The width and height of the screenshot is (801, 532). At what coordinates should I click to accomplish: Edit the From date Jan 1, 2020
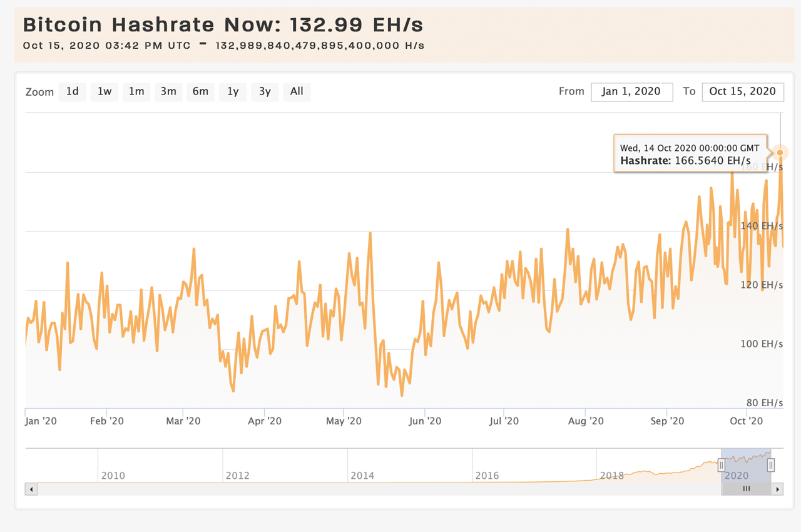tap(631, 91)
